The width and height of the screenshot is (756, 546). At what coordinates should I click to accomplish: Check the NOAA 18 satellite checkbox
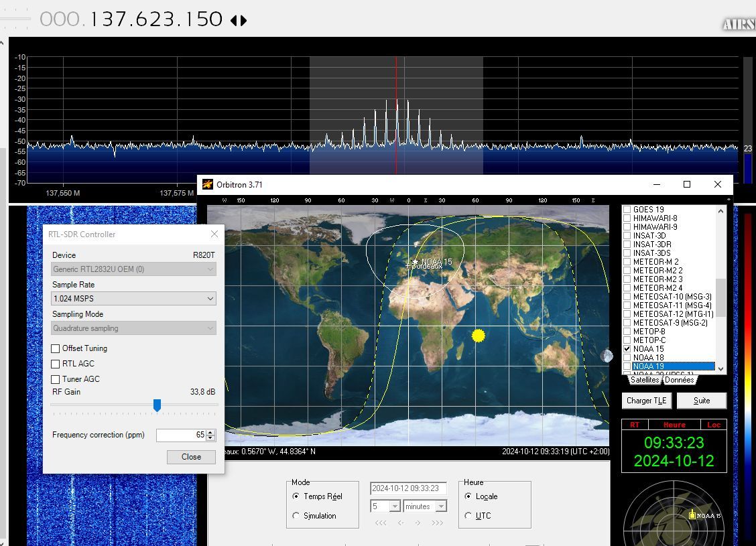(627, 357)
